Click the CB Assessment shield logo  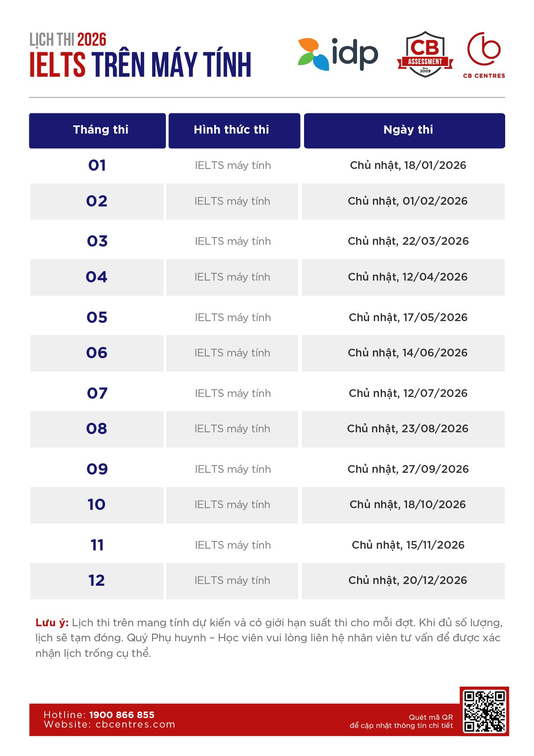pyautogui.click(x=425, y=54)
